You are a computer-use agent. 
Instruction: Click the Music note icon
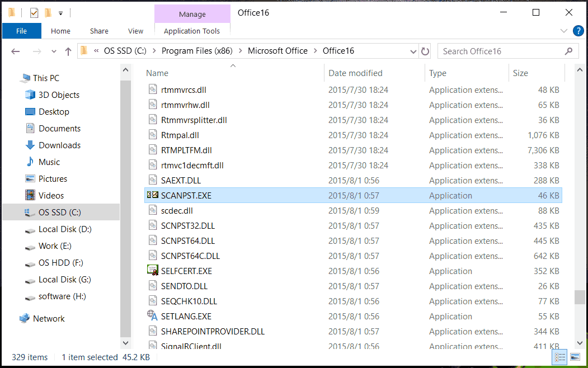30,162
